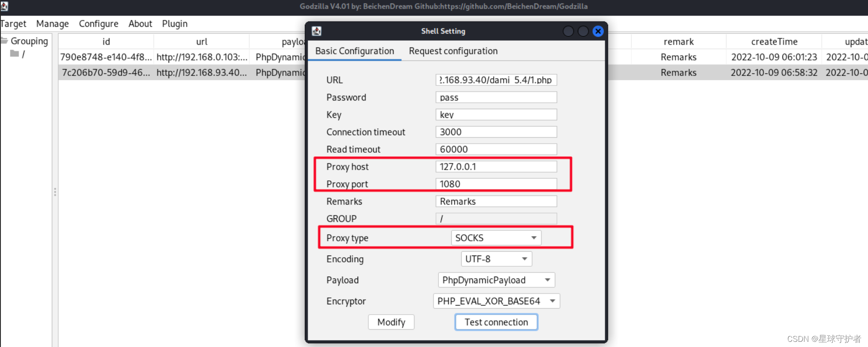Image resolution: width=868 pixels, height=347 pixels.
Task: Click the Read timeout field
Action: (496, 149)
